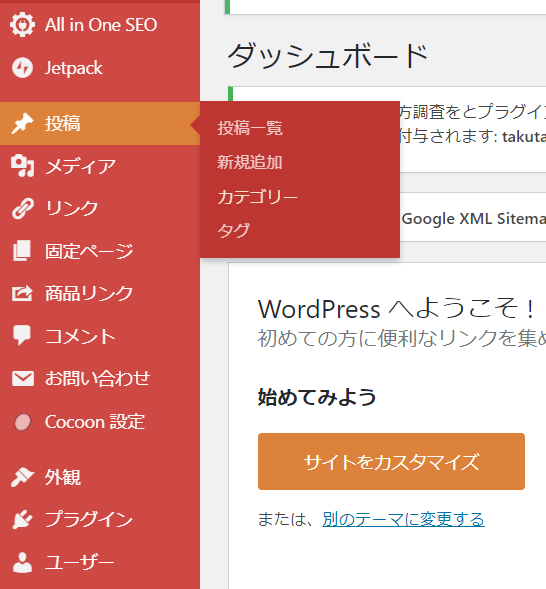Open メディア in the sidebar
This screenshot has height=589, width=546.
(100, 166)
